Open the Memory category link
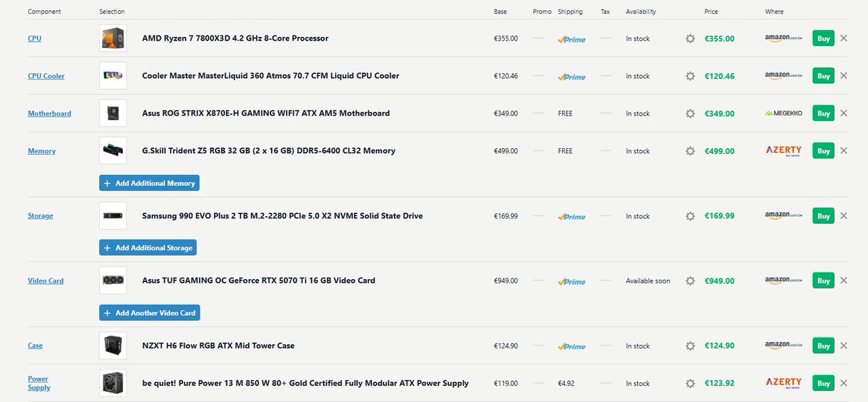Screen dimensions: 868x402 (x=42, y=151)
